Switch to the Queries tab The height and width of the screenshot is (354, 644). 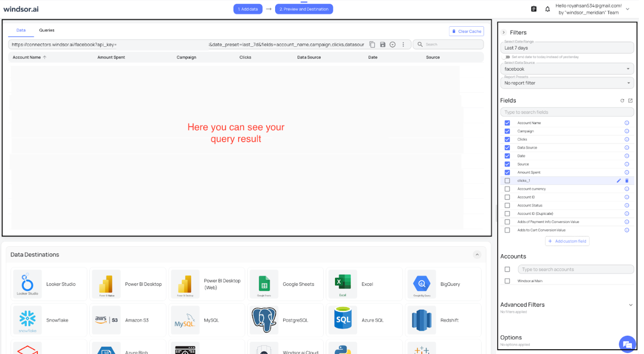(47, 30)
